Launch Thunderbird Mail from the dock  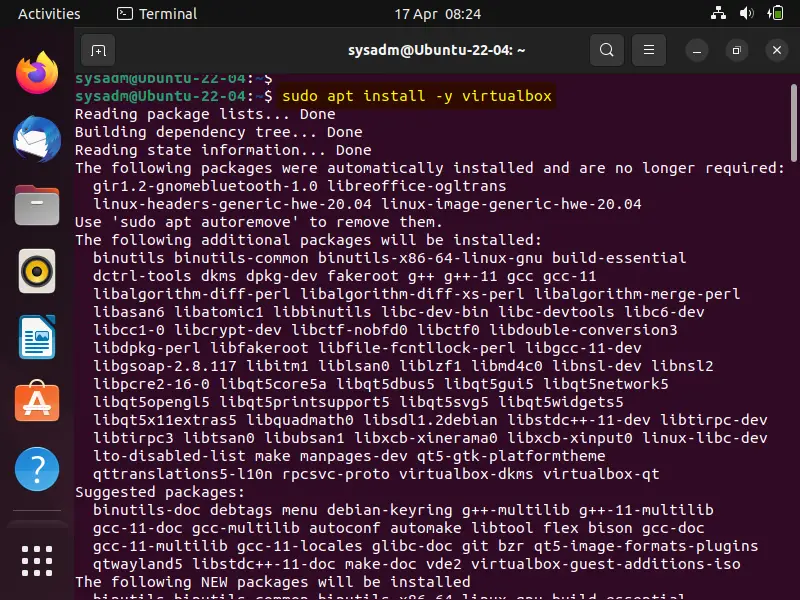37,139
